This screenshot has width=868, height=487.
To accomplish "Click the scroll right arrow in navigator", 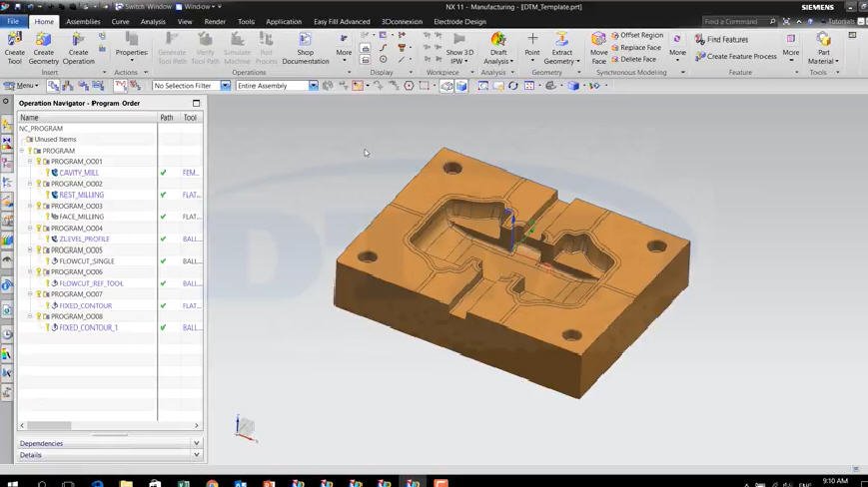I will tap(197, 426).
